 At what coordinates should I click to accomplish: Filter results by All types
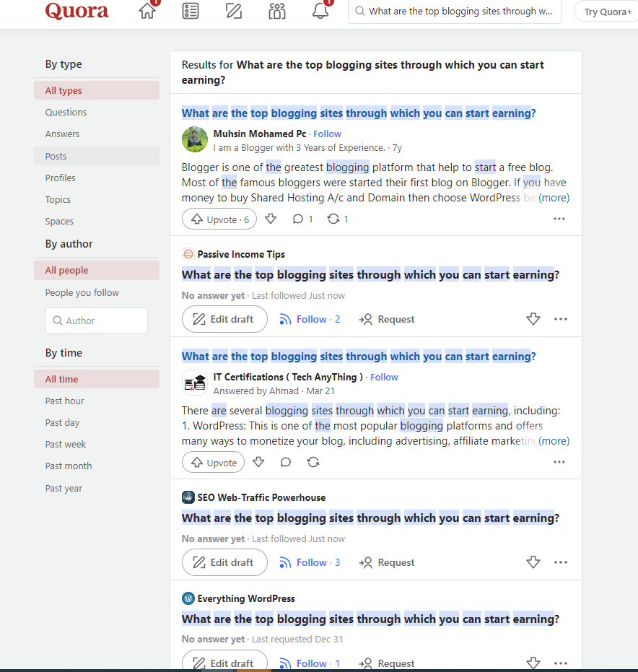[97, 90]
